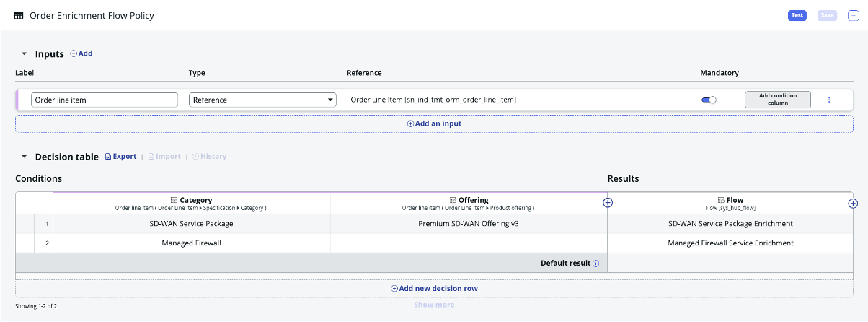
Task: Click Add new decision row
Action: pos(434,288)
